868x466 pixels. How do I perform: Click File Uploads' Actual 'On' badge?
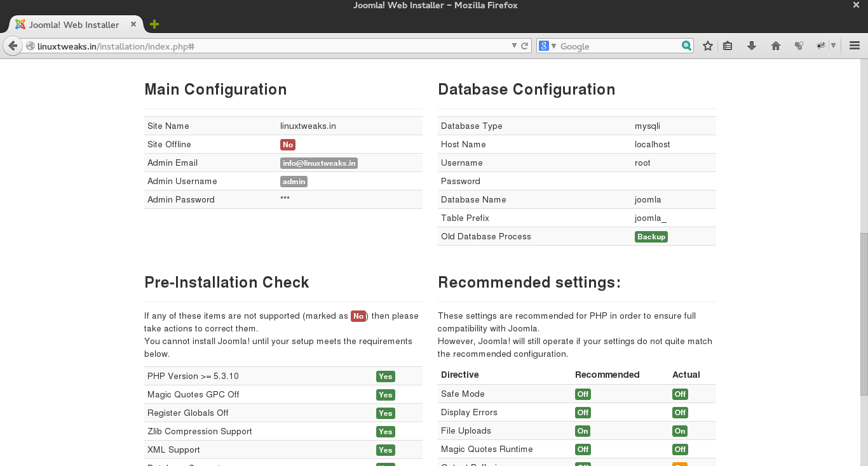[x=680, y=431]
